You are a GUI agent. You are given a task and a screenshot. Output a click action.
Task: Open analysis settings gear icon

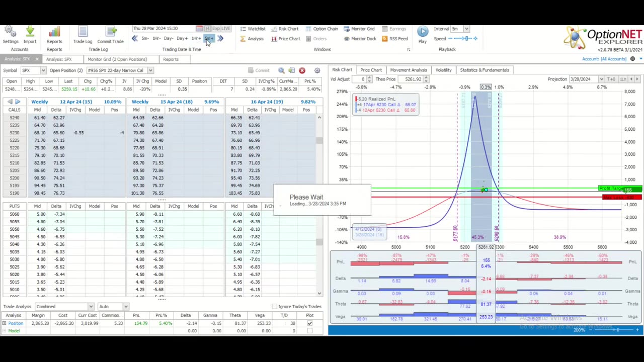click(x=317, y=70)
